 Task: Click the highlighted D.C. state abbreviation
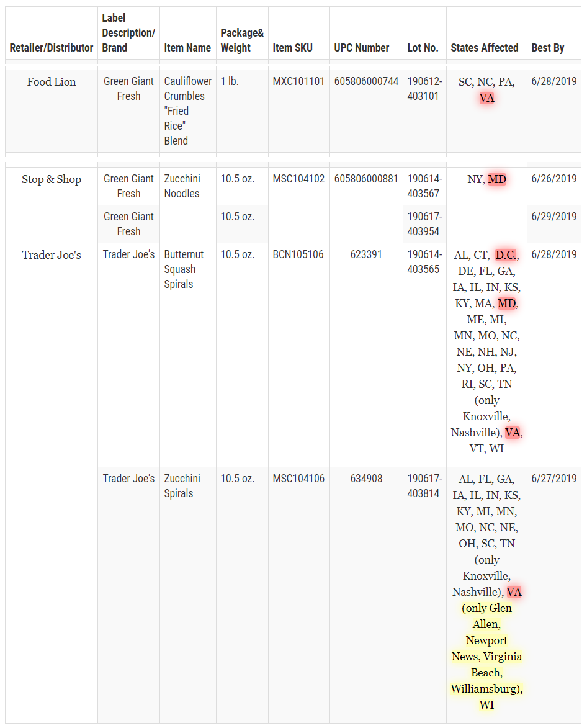(x=506, y=255)
